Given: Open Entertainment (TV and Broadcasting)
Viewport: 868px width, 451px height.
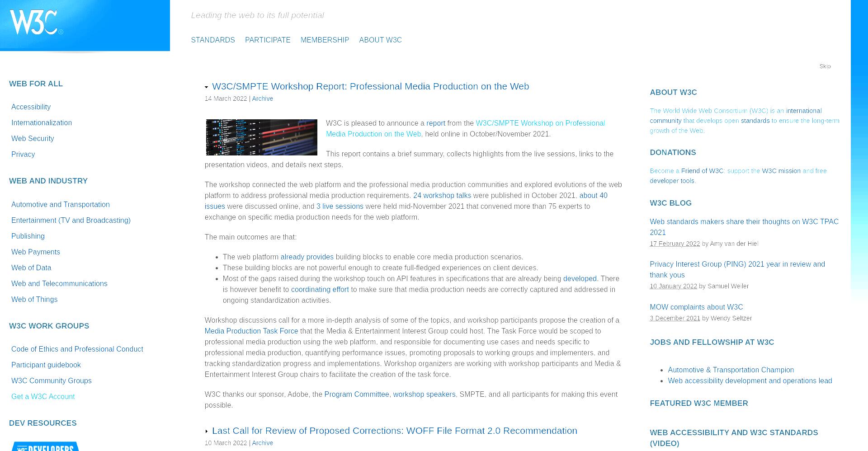Looking at the screenshot, I should 71,220.
